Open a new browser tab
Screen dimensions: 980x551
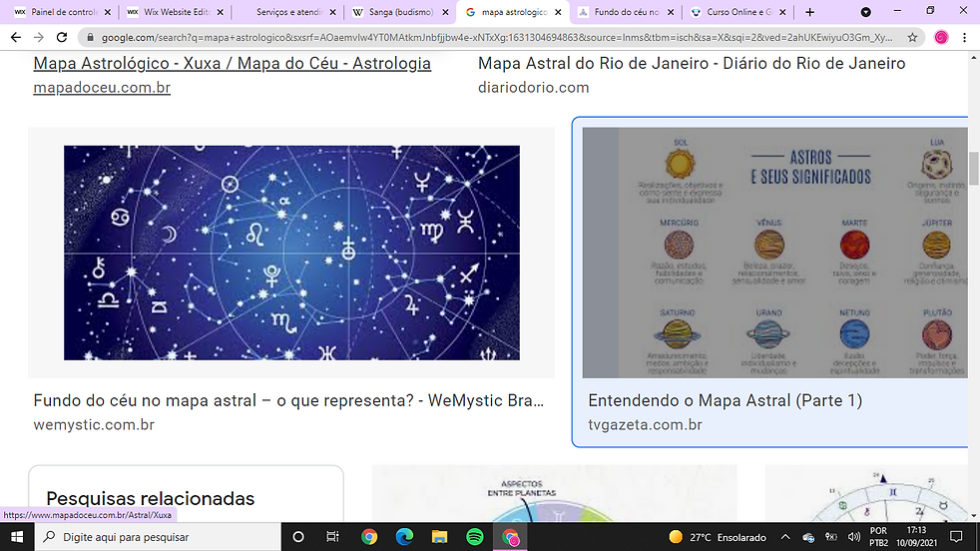(810, 12)
